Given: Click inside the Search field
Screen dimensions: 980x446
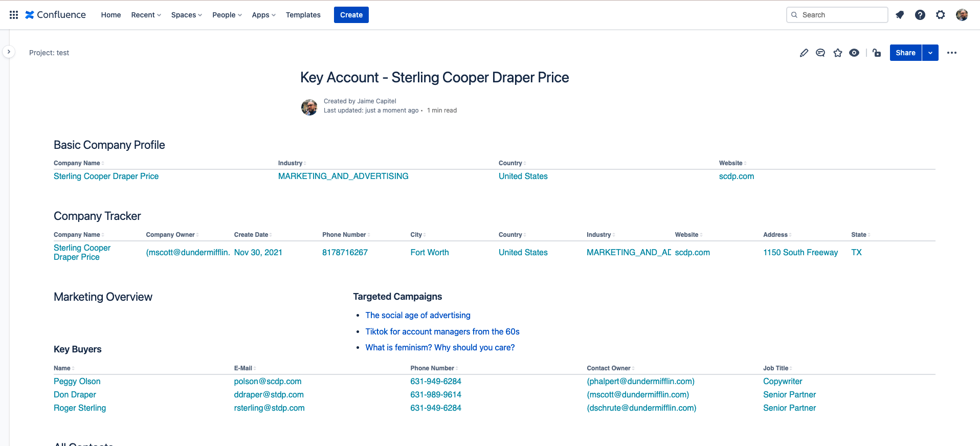Looking at the screenshot, I should pyautogui.click(x=837, y=15).
